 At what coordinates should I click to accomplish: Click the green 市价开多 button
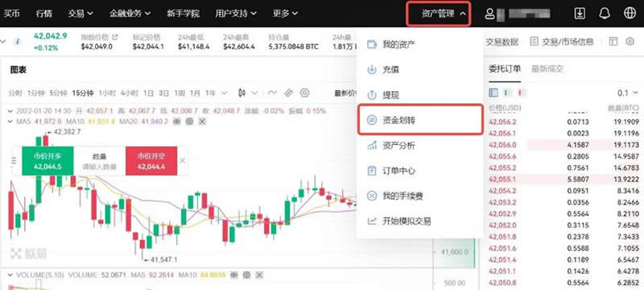point(47,161)
